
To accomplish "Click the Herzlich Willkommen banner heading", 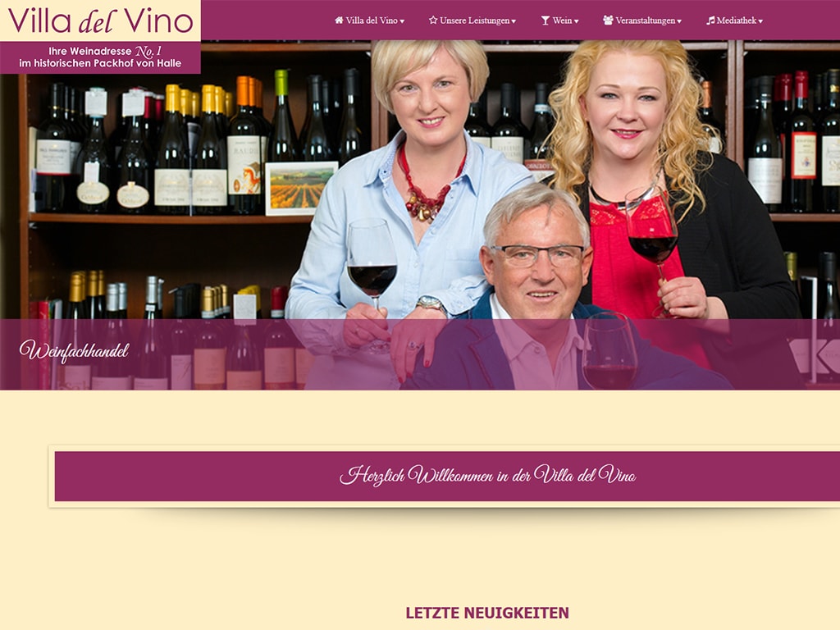I will [487, 476].
